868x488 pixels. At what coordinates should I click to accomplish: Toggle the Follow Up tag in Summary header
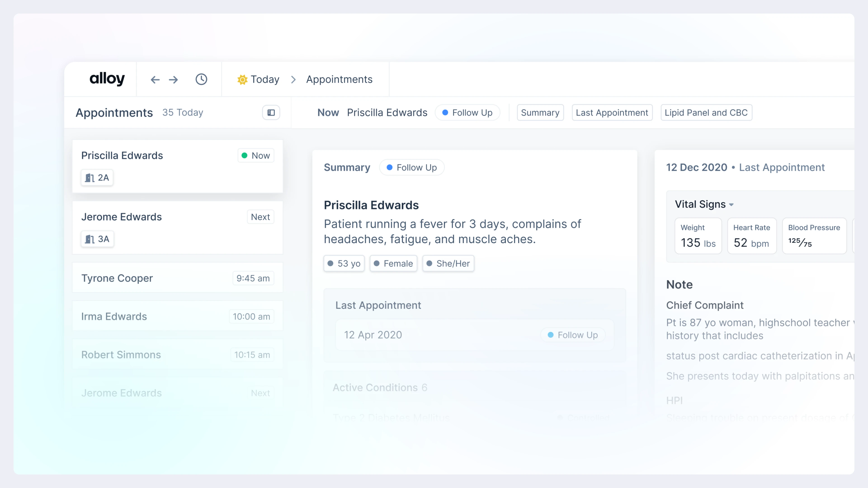tap(411, 167)
